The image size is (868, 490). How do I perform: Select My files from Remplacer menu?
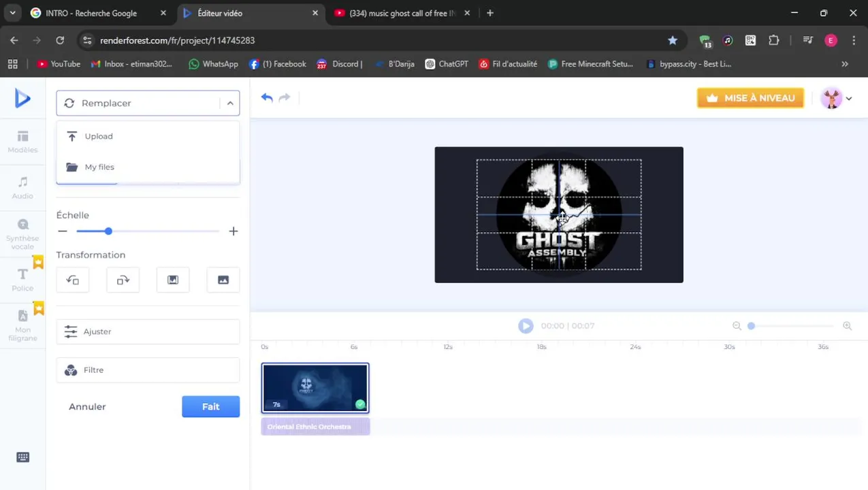[148, 167]
